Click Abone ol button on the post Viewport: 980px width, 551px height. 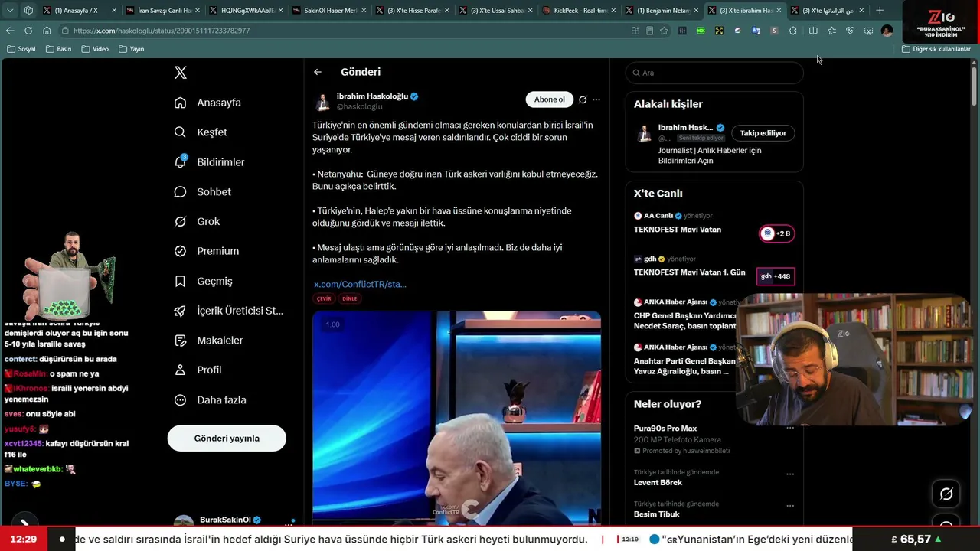pyautogui.click(x=549, y=99)
